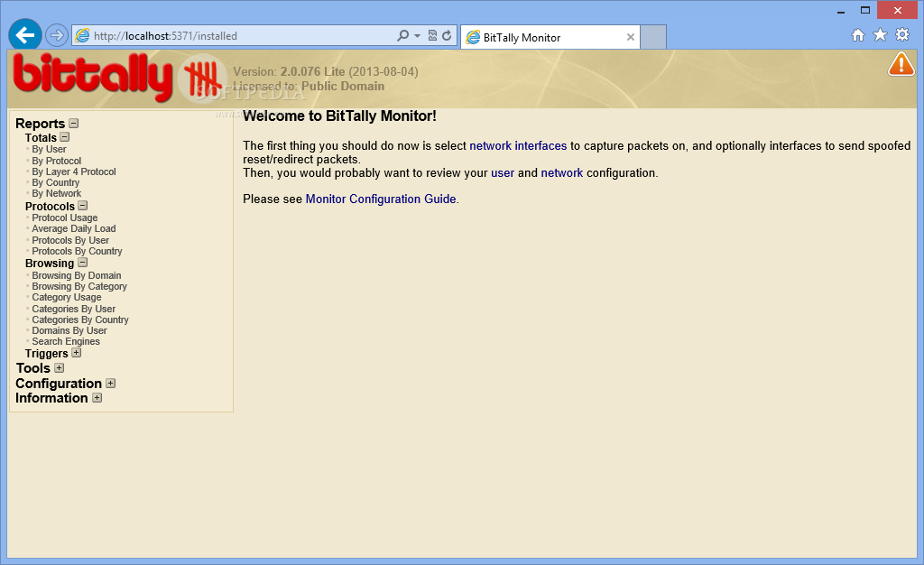
Task: Open the Protocols By Country report
Action: coord(78,251)
